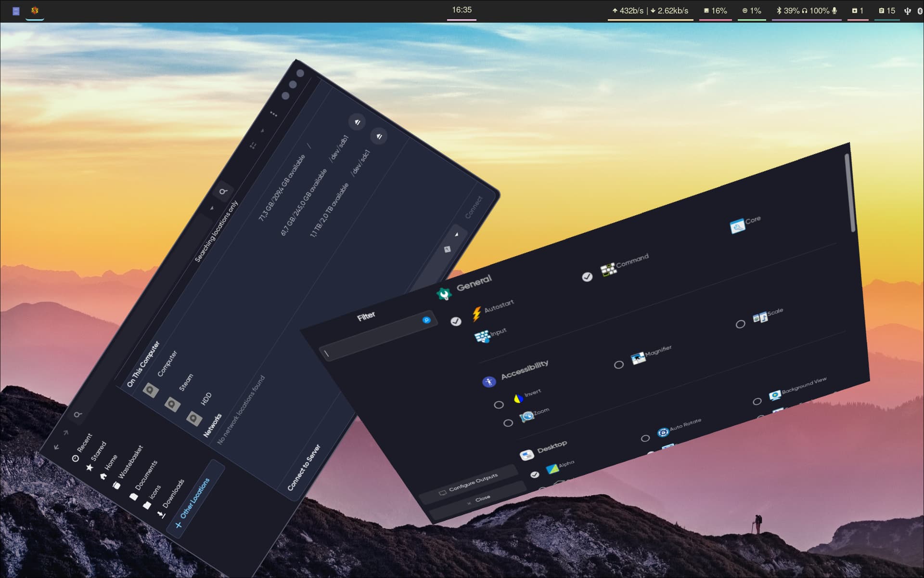Open the Magnifier plugin settings
Viewport: 924px width, 578px height.
click(651, 355)
